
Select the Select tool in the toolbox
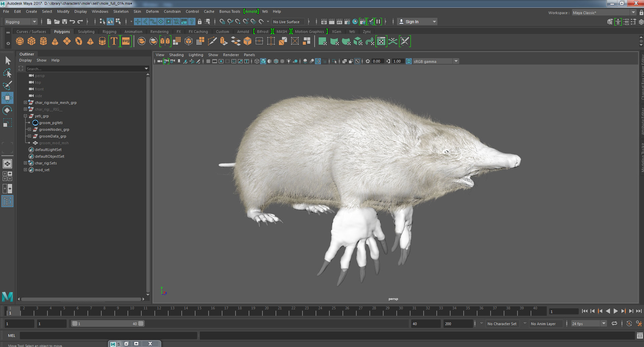(x=7, y=61)
